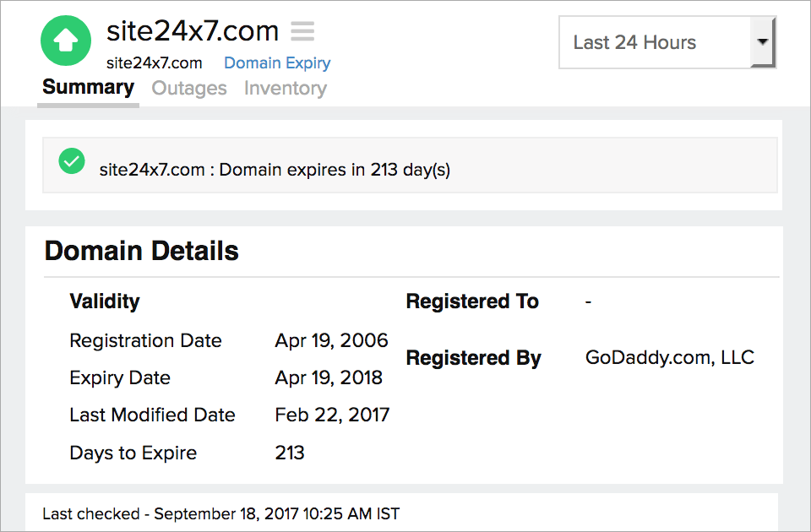Change the reporting period dropdown
Image resolution: width=811 pixels, height=532 pixels.
click(667, 42)
